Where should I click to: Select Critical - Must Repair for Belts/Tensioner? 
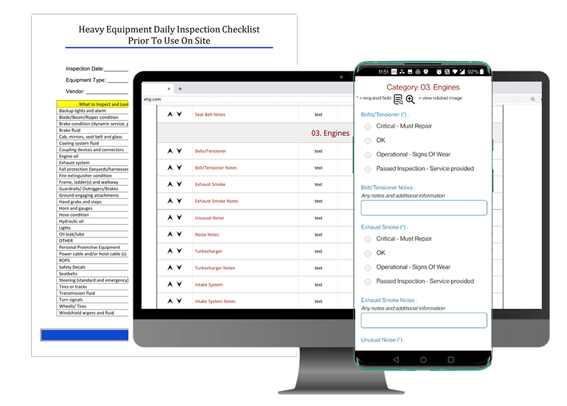(x=368, y=127)
